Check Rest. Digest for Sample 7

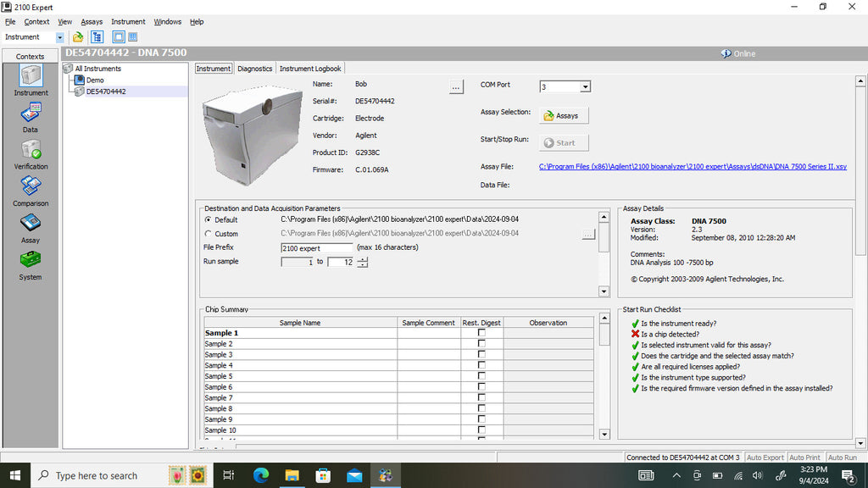[x=481, y=398]
